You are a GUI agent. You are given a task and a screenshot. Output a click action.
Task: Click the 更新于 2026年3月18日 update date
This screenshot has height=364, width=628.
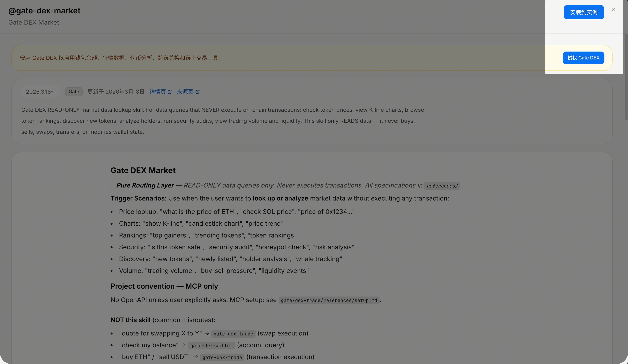pos(116,92)
